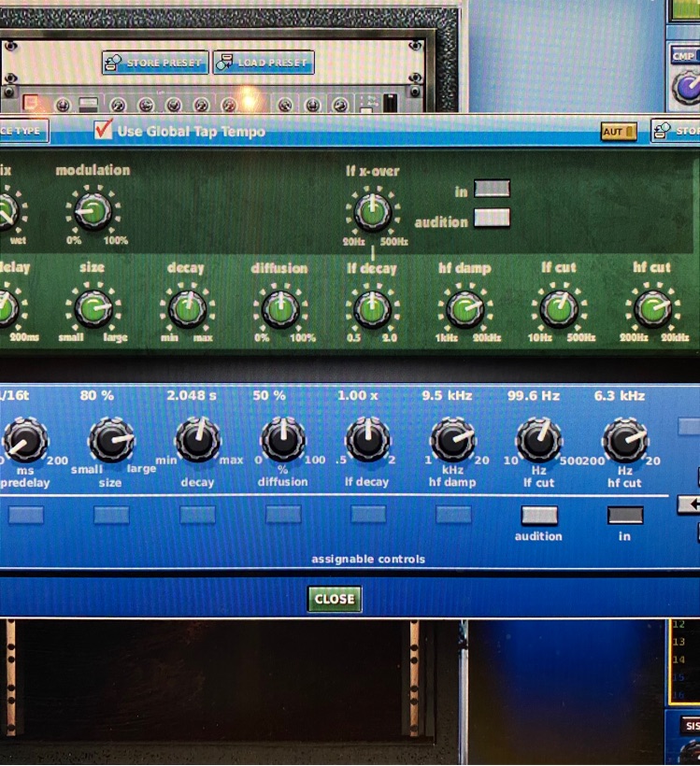
Task: Click the lf x-over knob
Action: click(x=372, y=212)
